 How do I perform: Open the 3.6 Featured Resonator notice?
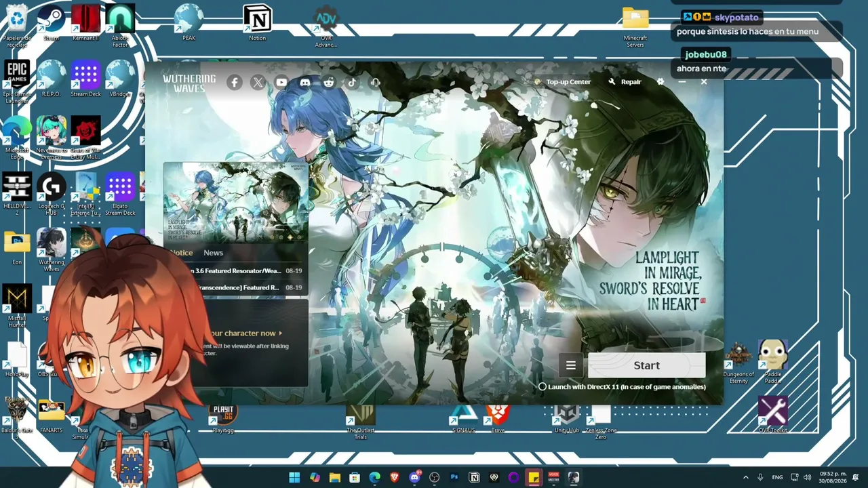point(237,271)
